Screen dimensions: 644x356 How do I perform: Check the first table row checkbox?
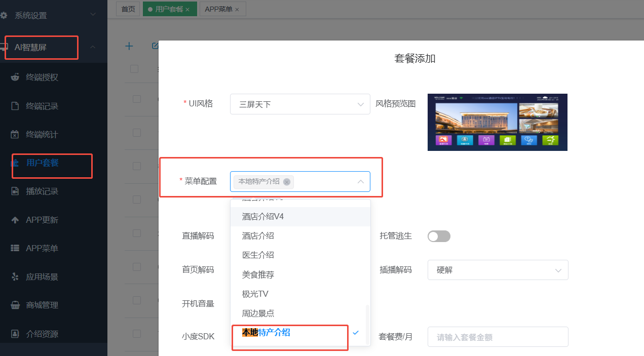click(137, 99)
